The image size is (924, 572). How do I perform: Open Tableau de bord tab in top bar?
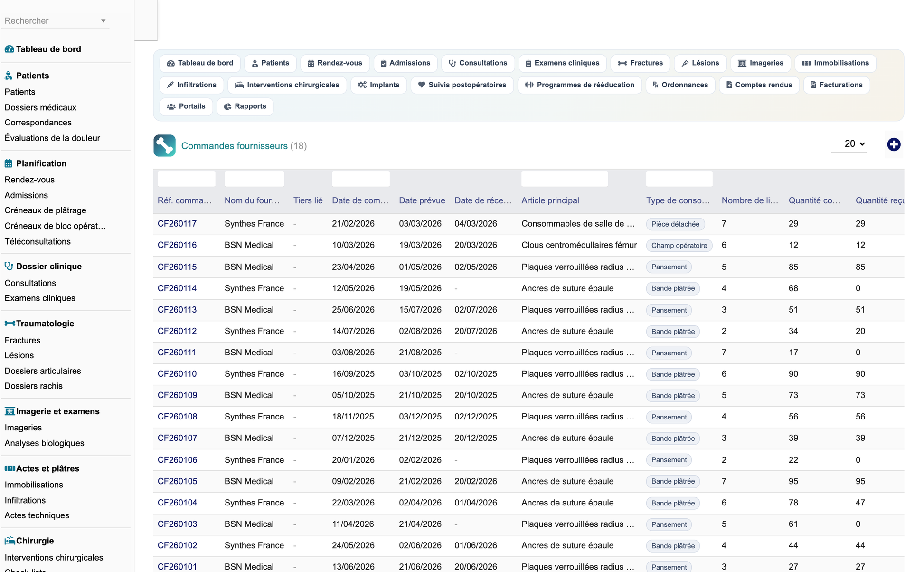pyautogui.click(x=200, y=63)
